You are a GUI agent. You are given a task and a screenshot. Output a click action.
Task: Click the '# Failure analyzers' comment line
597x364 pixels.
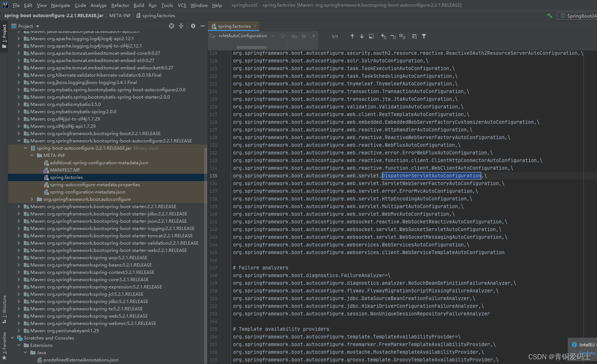pyautogui.click(x=260, y=268)
